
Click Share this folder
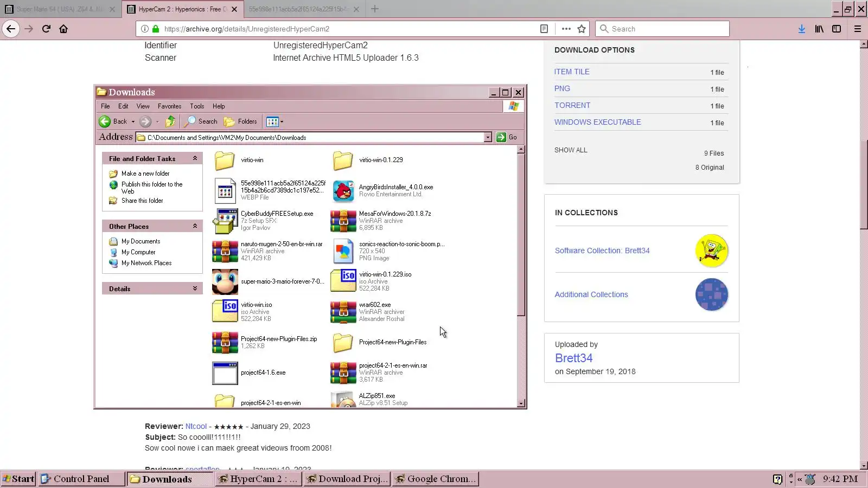pyautogui.click(x=142, y=201)
